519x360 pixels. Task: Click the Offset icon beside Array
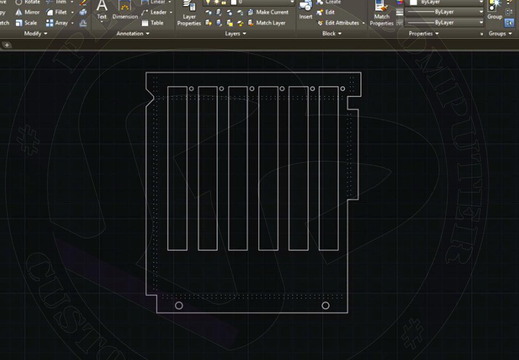pos(83,23)
